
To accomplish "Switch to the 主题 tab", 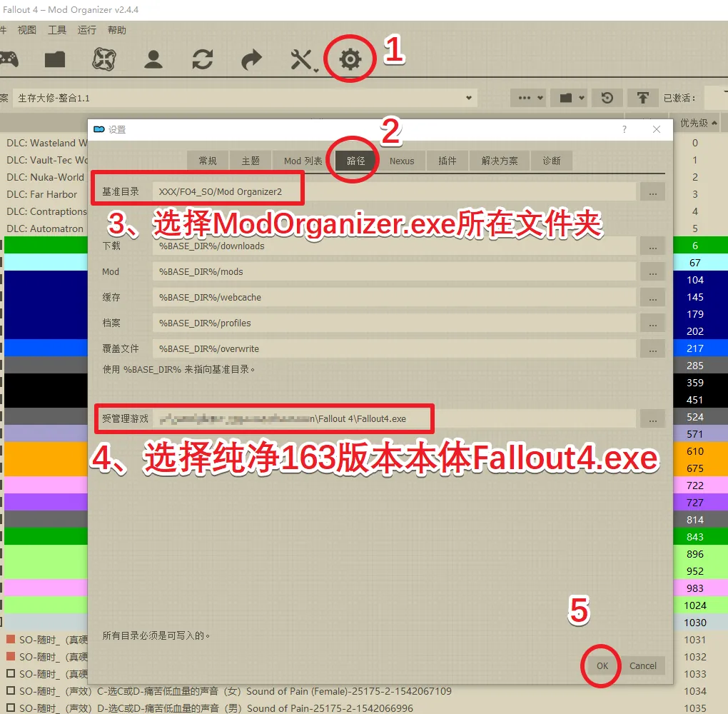I will click(x=251, y=161).
